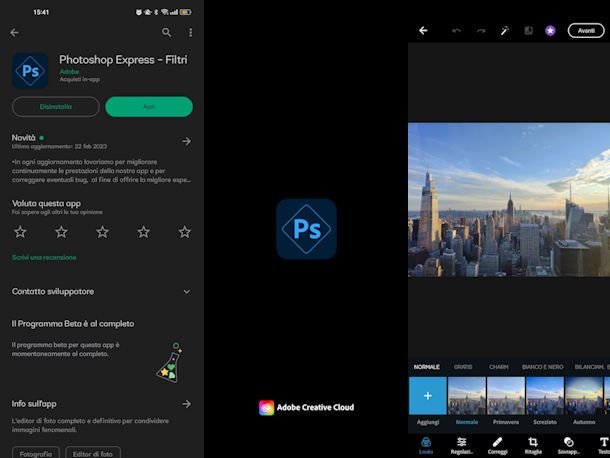610x458 pixels.
Task: Switch to CHARM filter tab
Action: (x=499, y=367)
